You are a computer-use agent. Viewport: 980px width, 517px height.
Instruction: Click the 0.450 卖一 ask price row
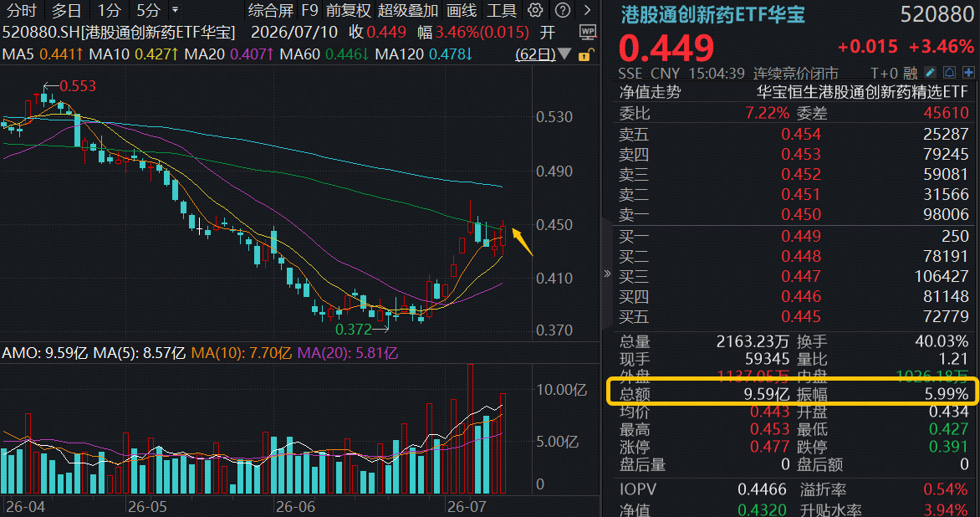(x=794, y=214)
